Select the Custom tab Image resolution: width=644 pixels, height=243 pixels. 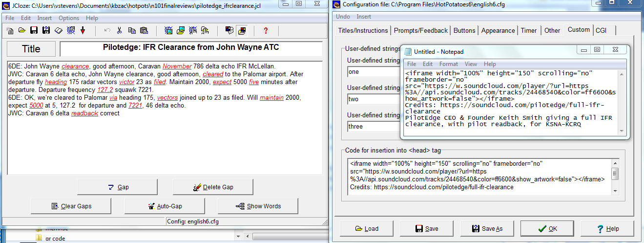(x=579, y=29)
